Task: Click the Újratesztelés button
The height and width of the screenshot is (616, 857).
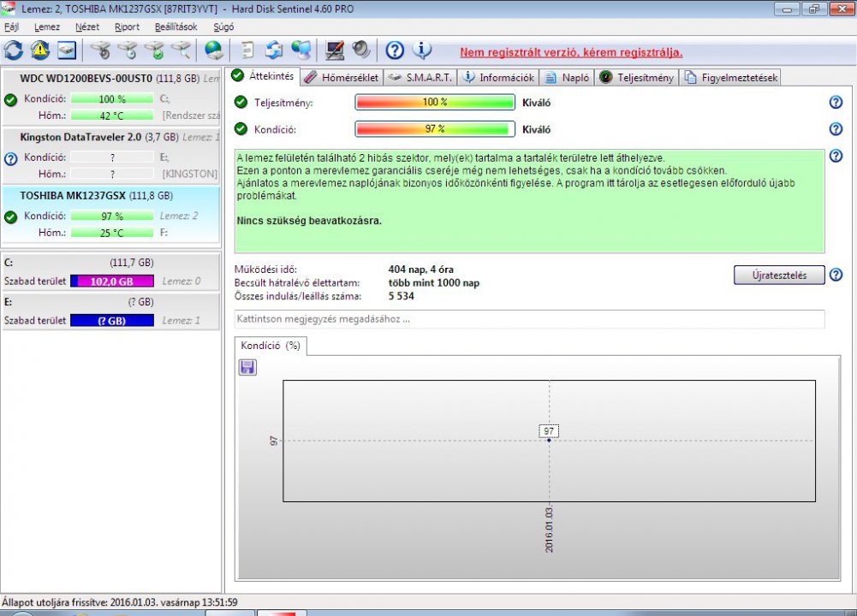Action: 779,275
